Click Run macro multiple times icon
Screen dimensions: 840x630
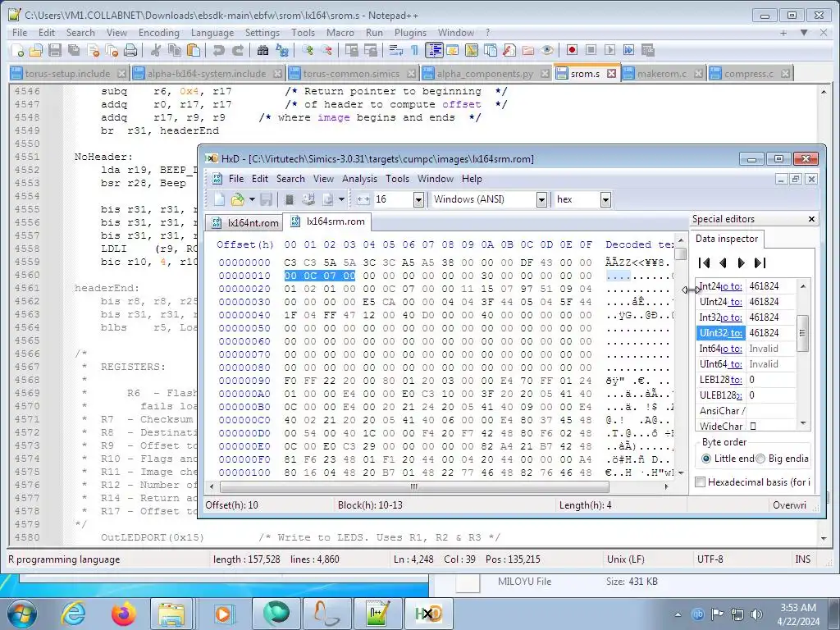click(628, 50)
